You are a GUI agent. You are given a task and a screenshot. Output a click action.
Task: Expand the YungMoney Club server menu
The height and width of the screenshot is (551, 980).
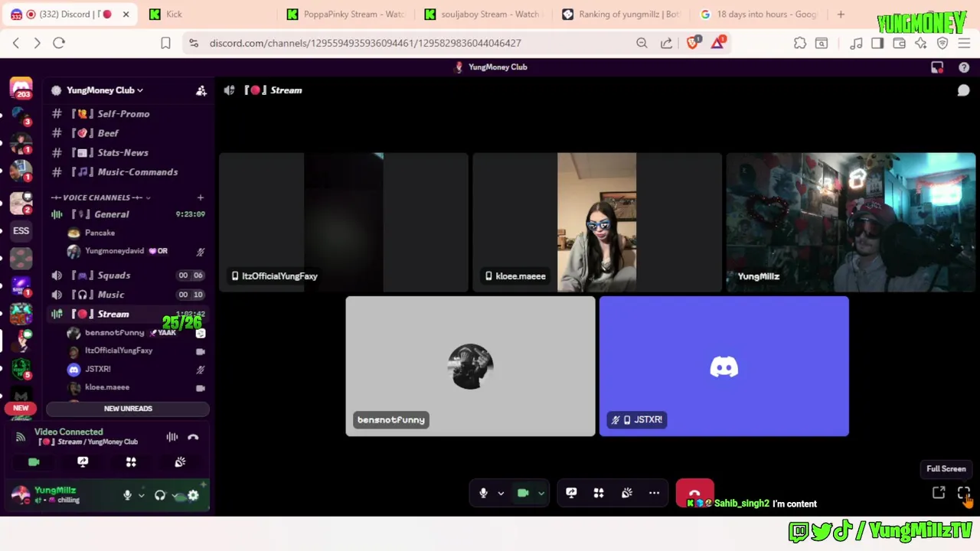pos(104,90)
